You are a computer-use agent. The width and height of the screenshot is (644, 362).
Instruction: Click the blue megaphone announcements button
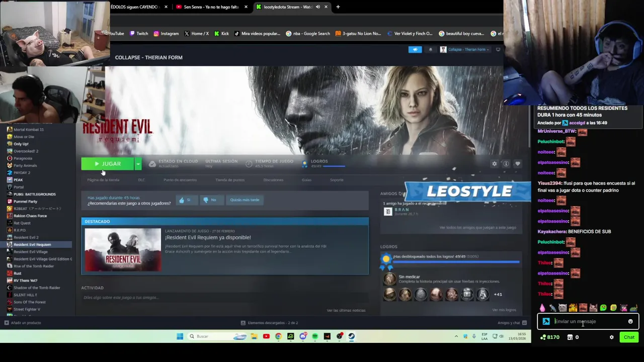click(x=415, y=49)
